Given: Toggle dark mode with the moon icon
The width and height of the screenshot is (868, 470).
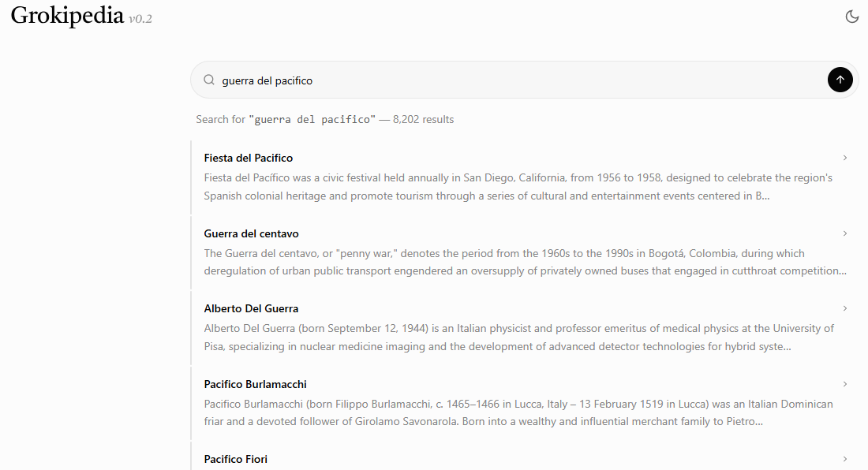Looking at the screenshot, I should point(852,17).
